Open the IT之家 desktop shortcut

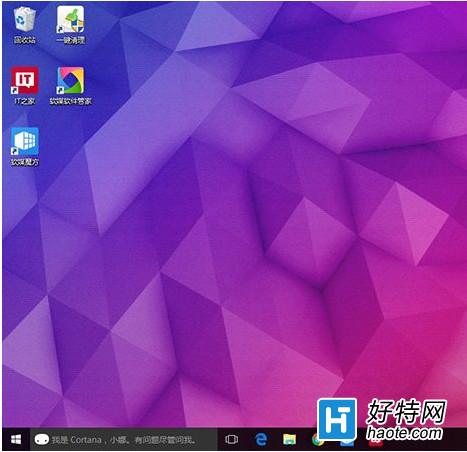tap(25, 85)
